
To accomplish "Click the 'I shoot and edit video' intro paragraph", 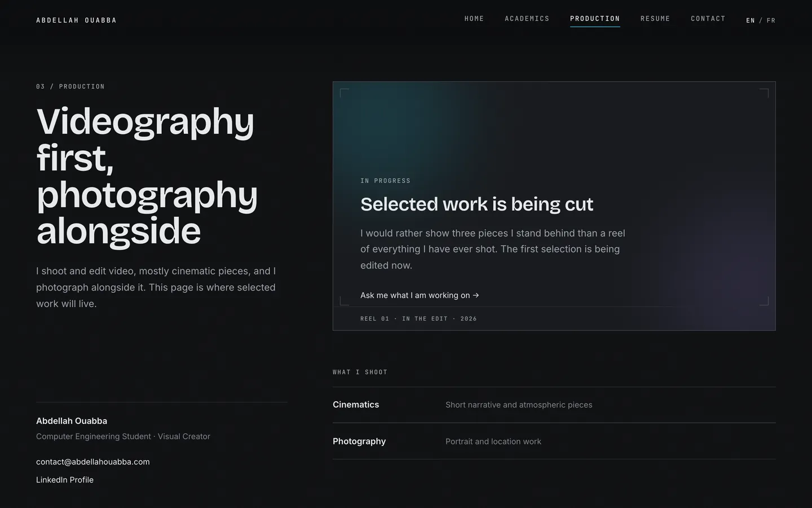I will tap(156, 287).
